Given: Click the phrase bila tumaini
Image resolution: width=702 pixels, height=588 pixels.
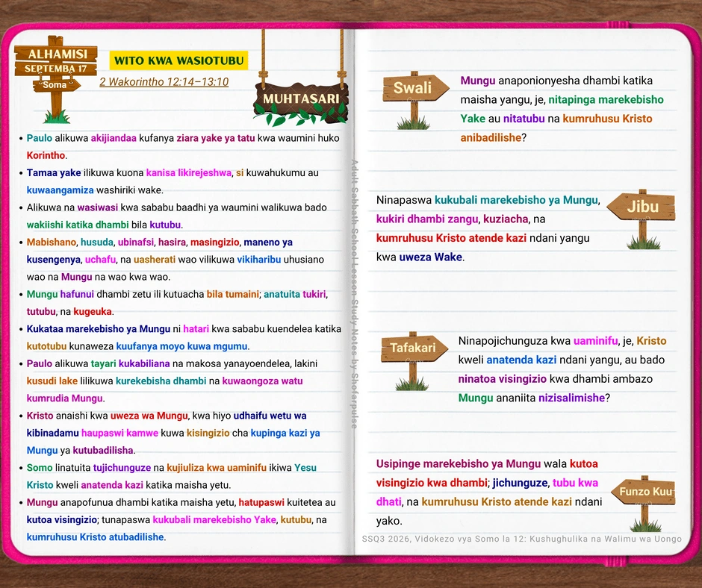Looking at the screenshot, I should (x=232, y=295).
